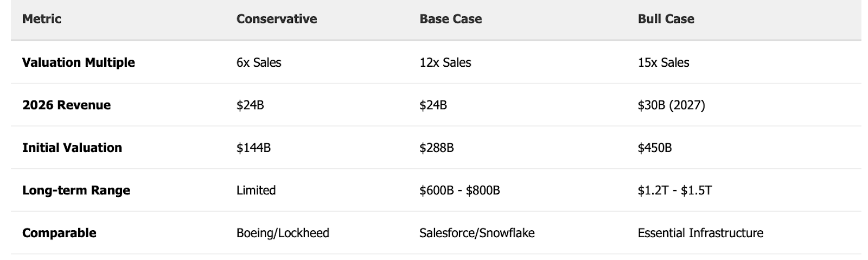Click the Metric column header
This screenshot has height=260, width=868.
42,19
